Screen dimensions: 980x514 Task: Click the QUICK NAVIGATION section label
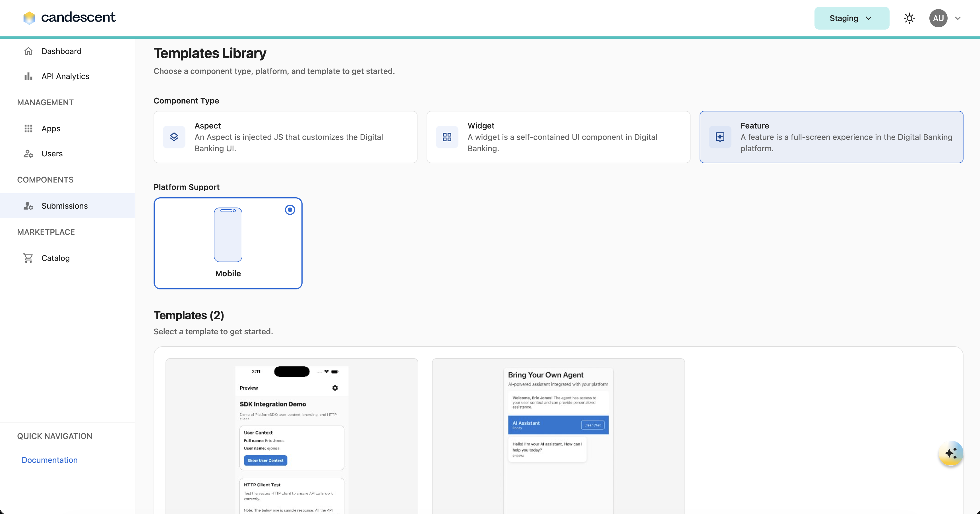(x=55, y=436)
